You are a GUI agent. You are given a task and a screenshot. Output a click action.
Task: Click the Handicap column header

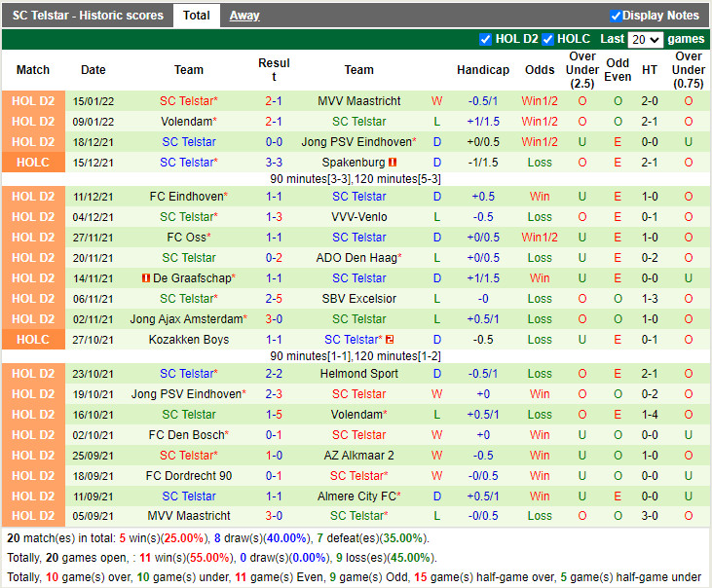pos(483,70)
